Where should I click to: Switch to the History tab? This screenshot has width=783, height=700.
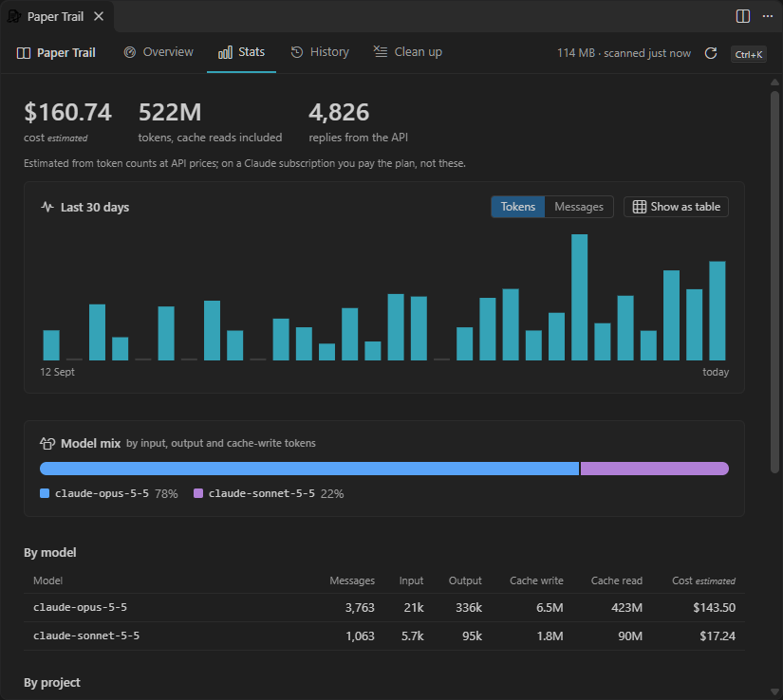[x=320, y=52]
